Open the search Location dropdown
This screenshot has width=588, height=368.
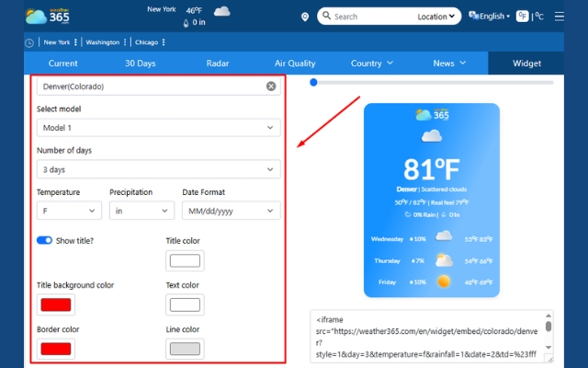(x=436, y=17)
